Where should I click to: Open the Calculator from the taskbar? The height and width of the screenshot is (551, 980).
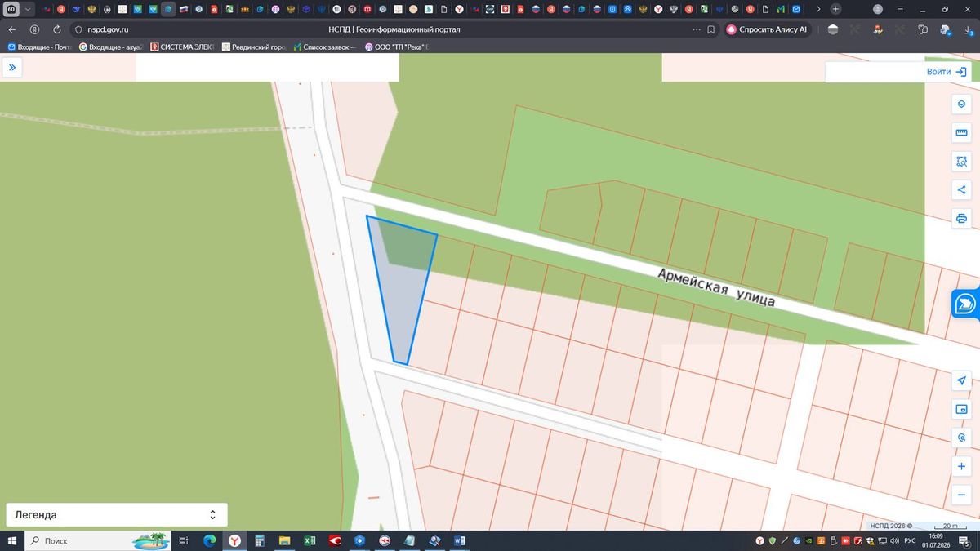tap(260, 541)
